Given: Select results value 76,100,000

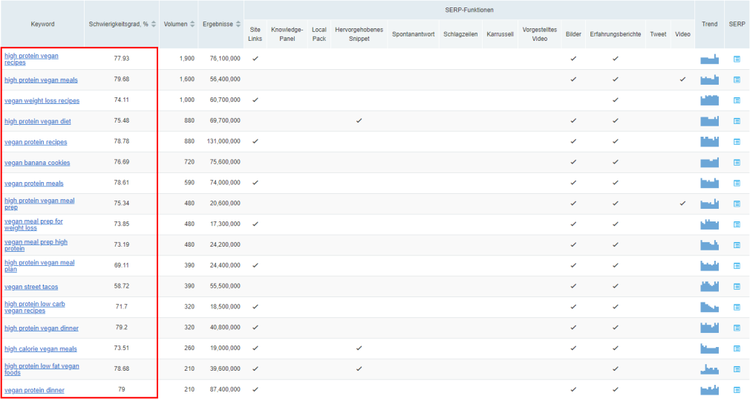Looking at the screenshot, I should 225,58.
